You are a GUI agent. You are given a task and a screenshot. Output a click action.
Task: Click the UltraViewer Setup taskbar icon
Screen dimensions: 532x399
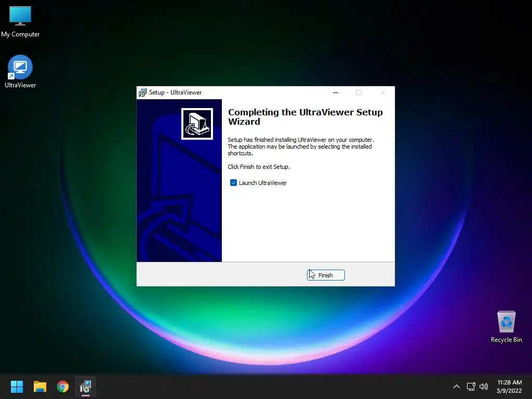point(86,387)
